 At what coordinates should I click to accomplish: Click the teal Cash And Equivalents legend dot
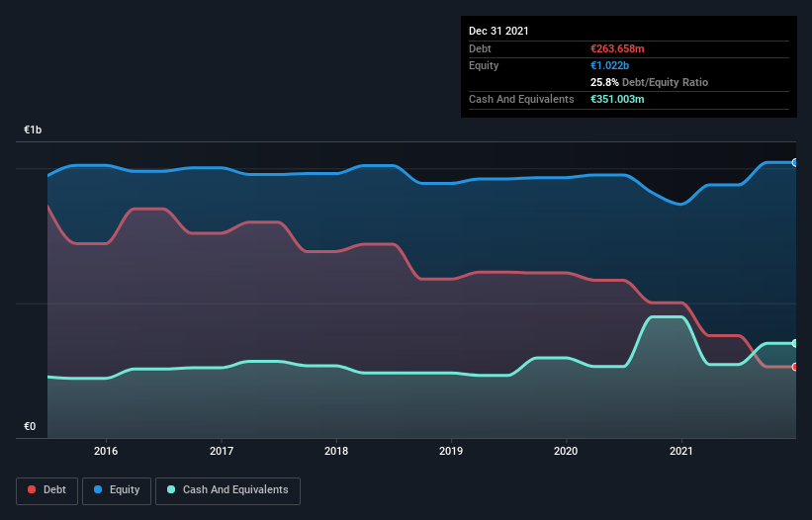171,489
